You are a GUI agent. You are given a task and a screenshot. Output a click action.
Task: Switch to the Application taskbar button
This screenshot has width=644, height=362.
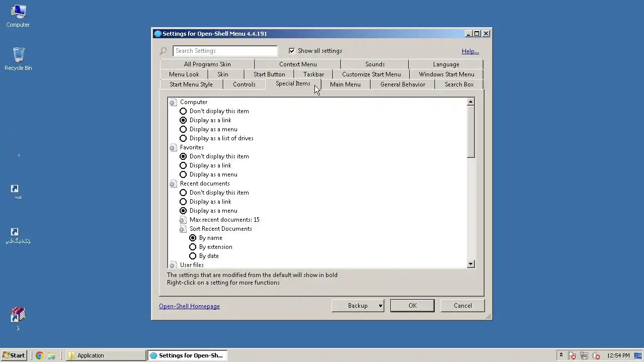point(106,355)
